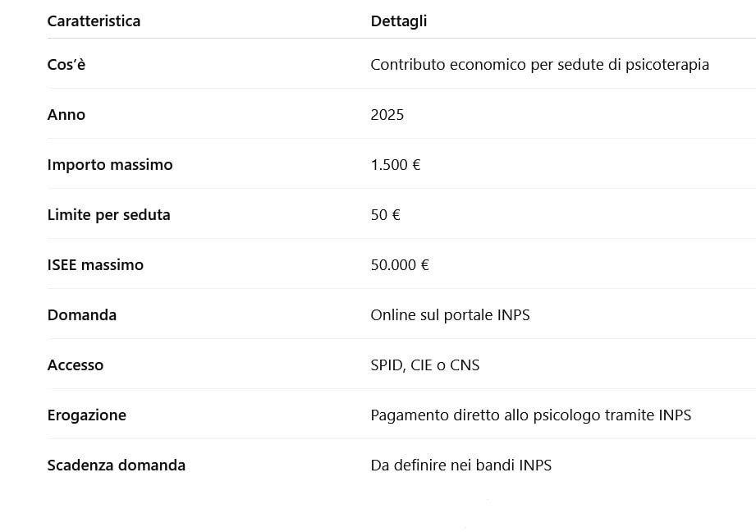
Task: Select the Accesso row label
Action: [x=76, y=365]
